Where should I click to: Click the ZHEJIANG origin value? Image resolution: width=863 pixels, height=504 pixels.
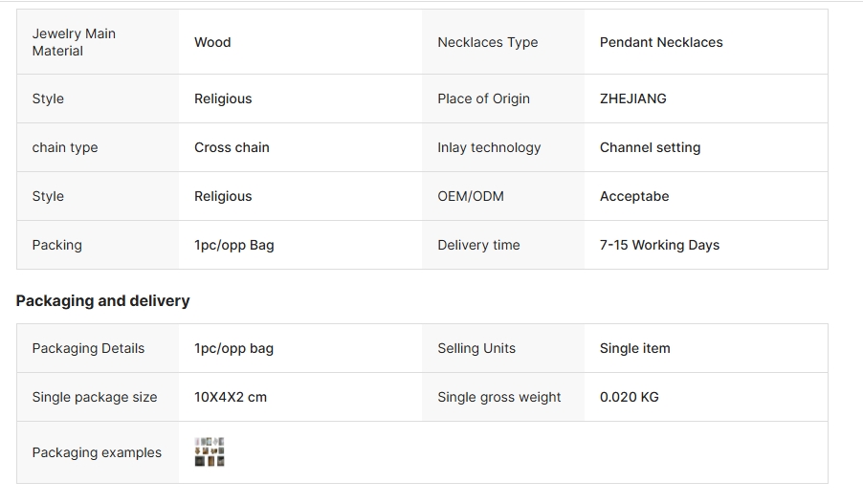(633, 99)
